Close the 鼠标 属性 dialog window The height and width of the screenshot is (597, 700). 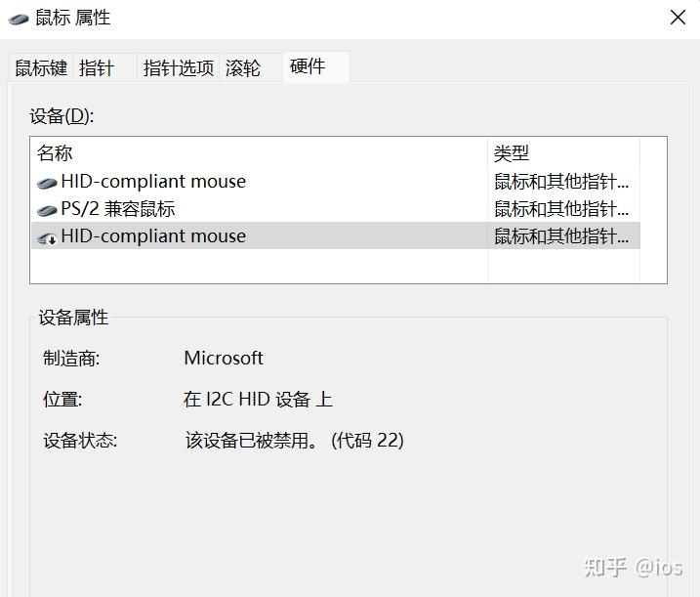tap(678, 18)
